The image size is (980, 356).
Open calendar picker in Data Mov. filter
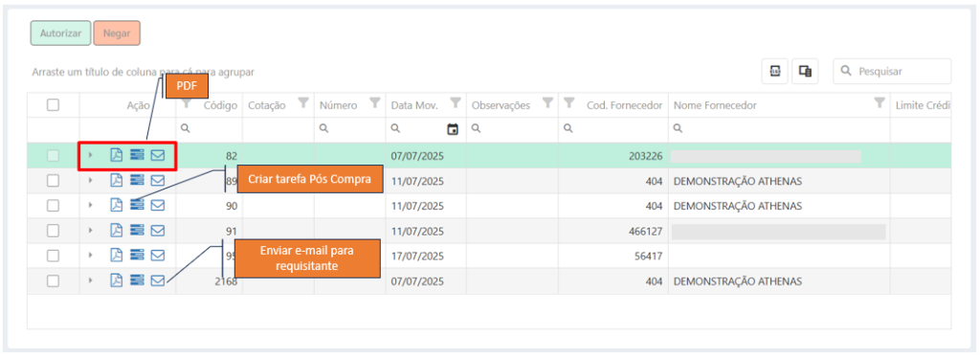click(453, 129)
